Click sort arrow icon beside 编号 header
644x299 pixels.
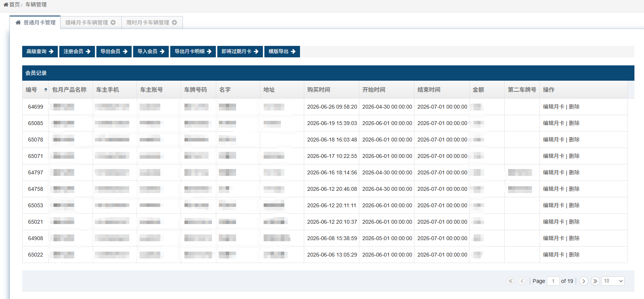[x=46, y=90]
